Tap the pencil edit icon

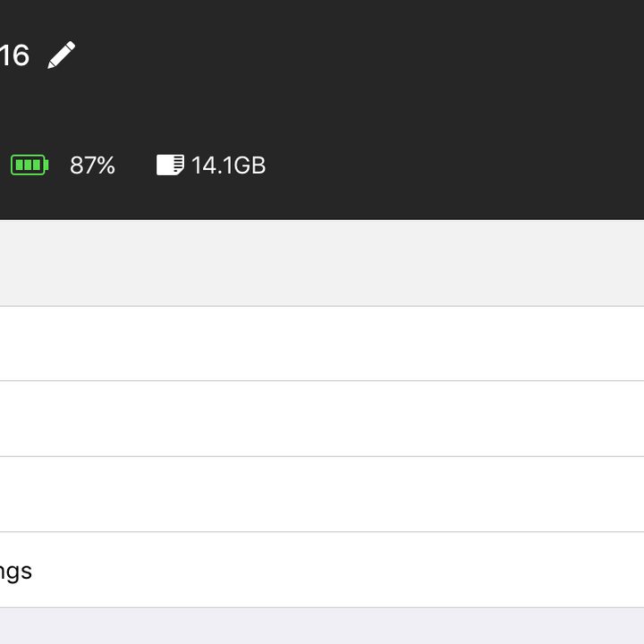[x=61, y=55]
